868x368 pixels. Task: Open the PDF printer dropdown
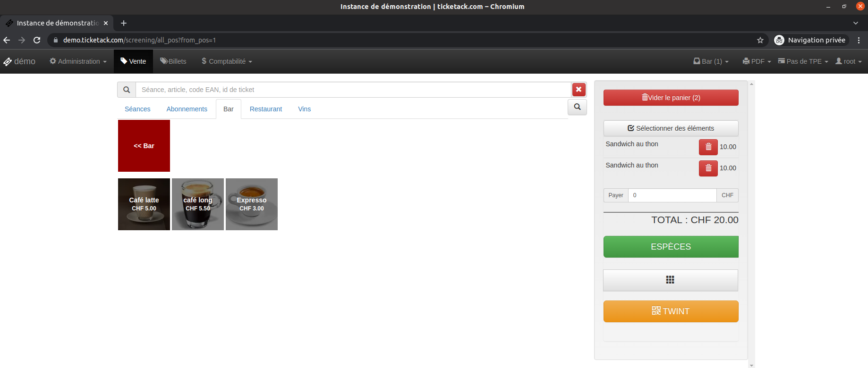point(757,61)
